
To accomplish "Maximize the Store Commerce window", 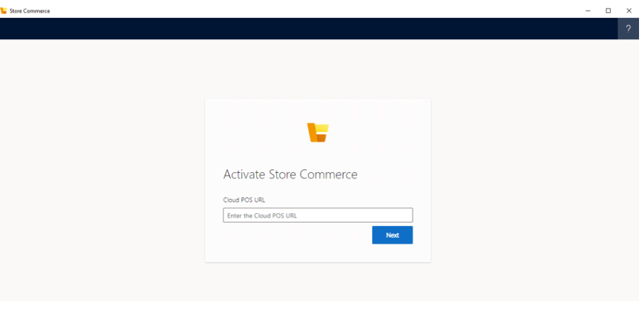I will pos(608,11).
